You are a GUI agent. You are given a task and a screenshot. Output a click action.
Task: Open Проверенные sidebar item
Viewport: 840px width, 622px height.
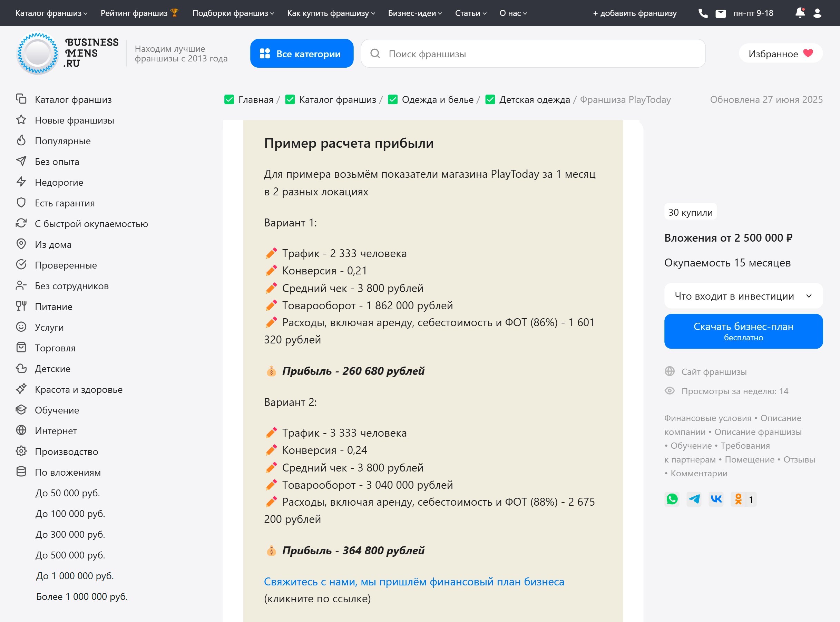(66, 265)
